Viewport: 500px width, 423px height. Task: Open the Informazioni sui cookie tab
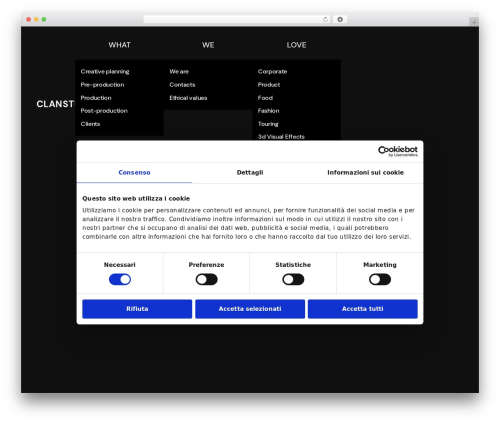point(365,173)
